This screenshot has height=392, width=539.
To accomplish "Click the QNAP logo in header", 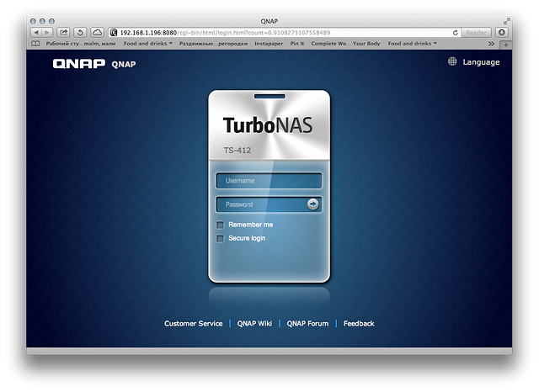I will [x=79, y=63].
